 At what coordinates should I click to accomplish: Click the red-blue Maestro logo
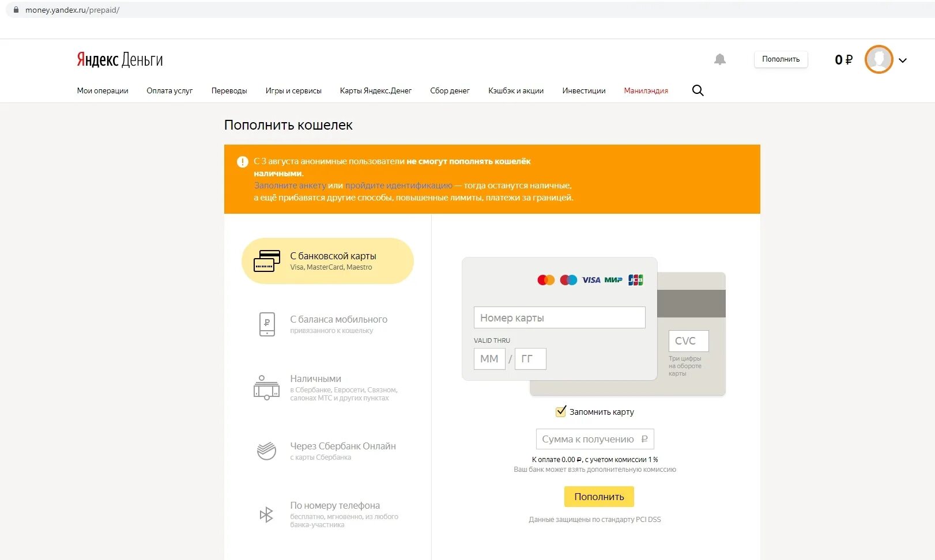(x=568, y=280)
